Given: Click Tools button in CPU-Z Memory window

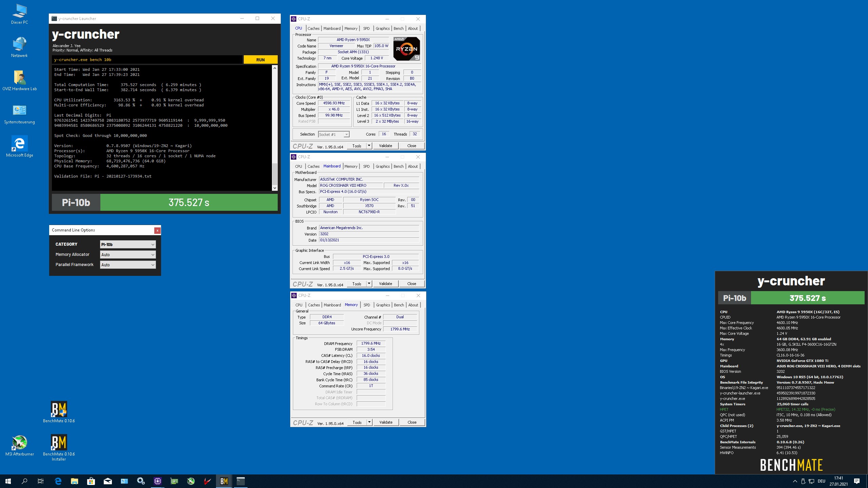Looking at the screenshot, I should pos(357,422).
